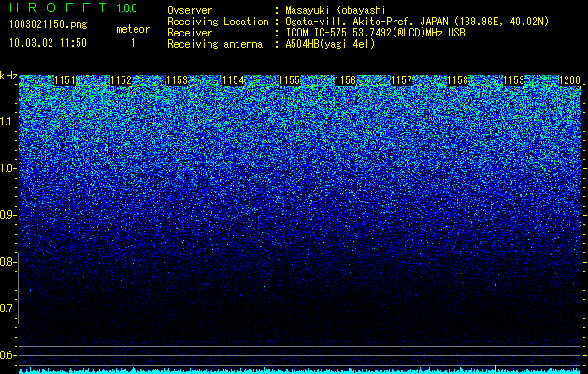Click the Ovserver field label
The width and height of the screenshot is (588, 374).
[190, 10]
